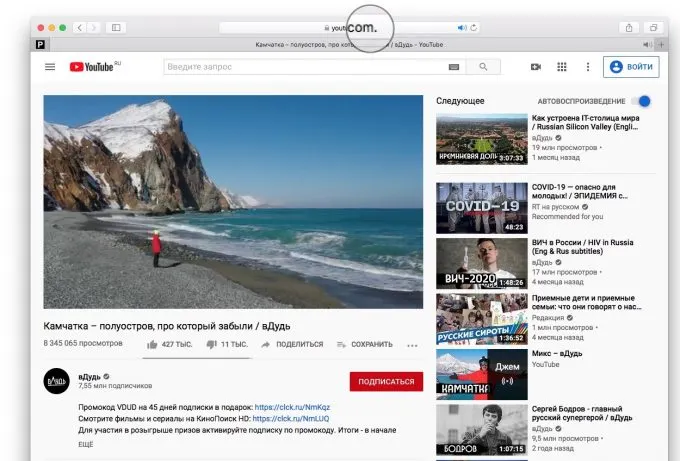Open the on-screen keyboard in search box
The width and height of the screenshot is (680, 461).
tap(454, 67)
